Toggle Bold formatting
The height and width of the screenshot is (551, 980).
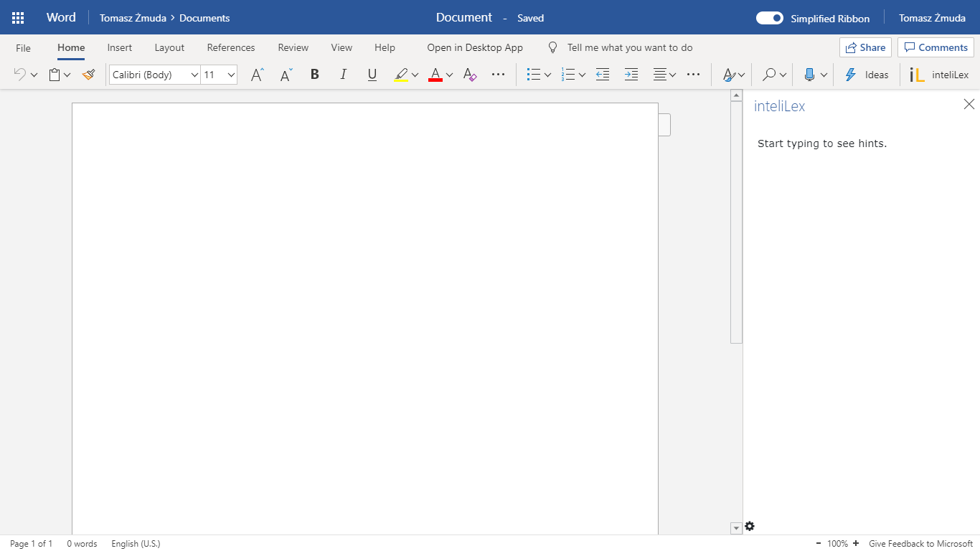pyautogui.click(x=314, y=75)
